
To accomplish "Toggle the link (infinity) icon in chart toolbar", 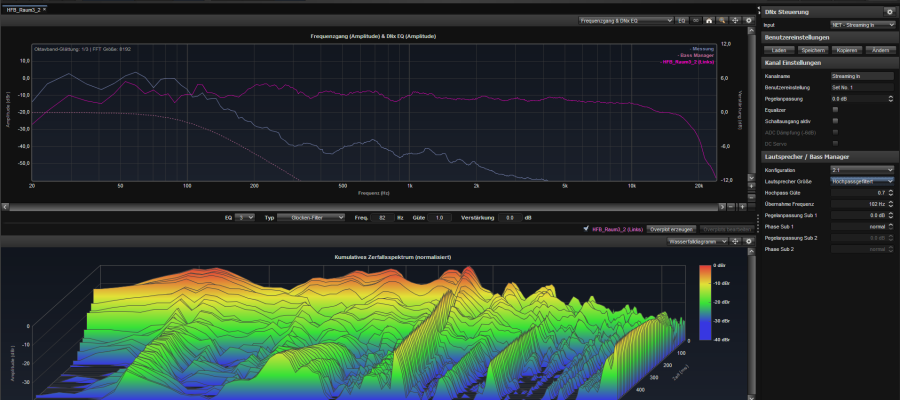I will [695, 20].
